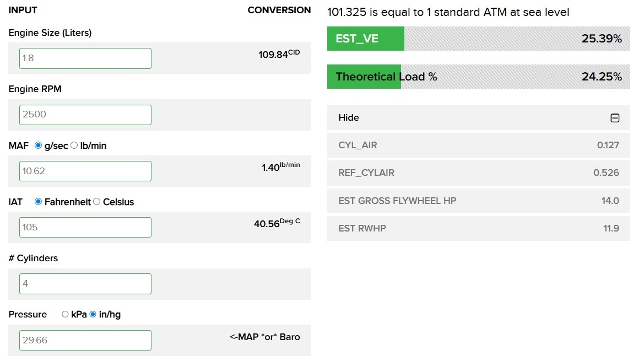Click the Engine Size liters field

tap(85, 58)
